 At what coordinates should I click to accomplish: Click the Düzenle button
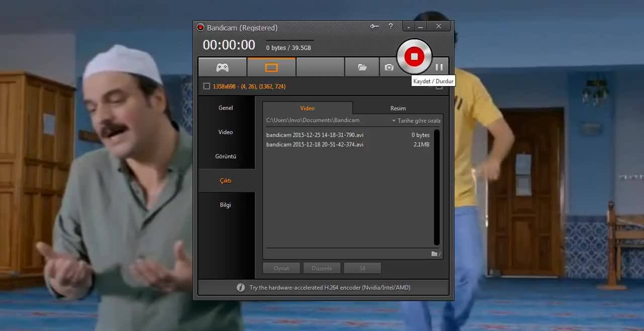pos(322,268)
